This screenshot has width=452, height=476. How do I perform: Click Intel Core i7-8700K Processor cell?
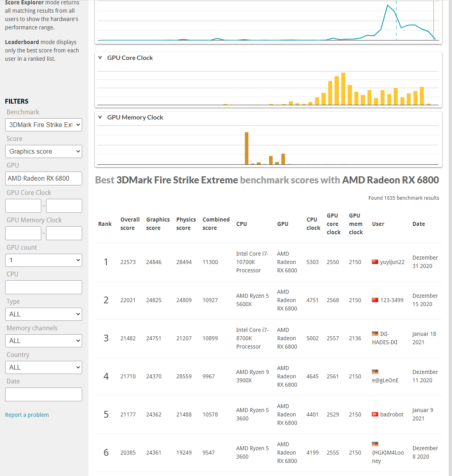coord(252,338)
